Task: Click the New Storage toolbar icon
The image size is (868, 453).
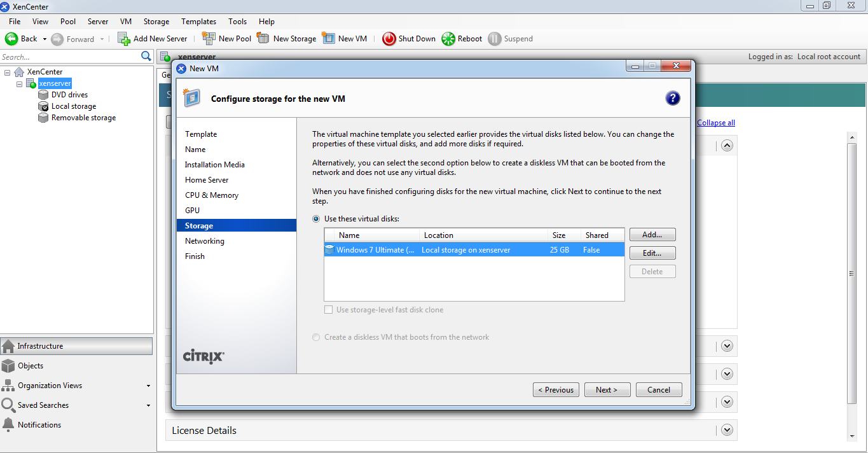Action: coord(263,39)
